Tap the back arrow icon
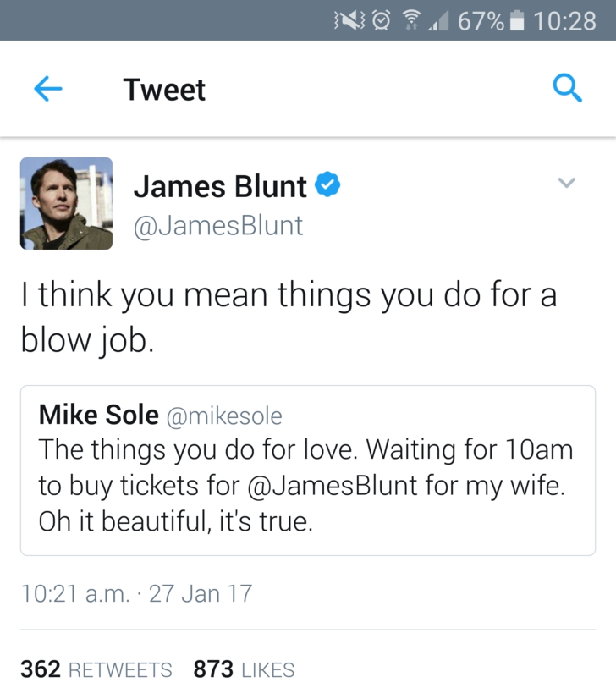The width and height of the screenshot is (616, 699). coord(48,90)
